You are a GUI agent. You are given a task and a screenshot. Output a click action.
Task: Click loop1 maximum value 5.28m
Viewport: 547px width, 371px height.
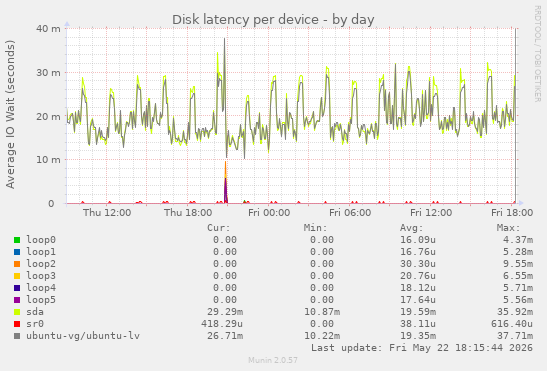[x=518, y=252]
